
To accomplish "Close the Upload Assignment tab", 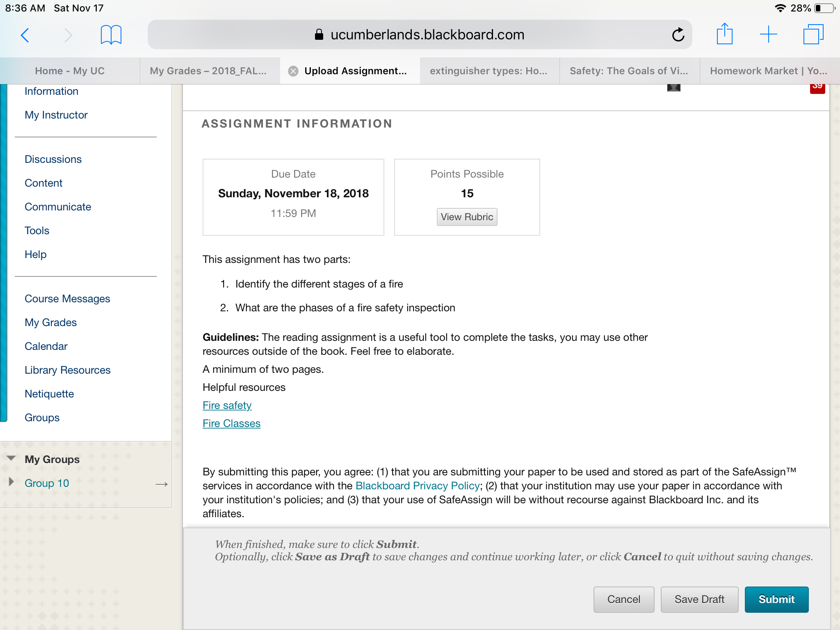I will click(x=293, y=71).
